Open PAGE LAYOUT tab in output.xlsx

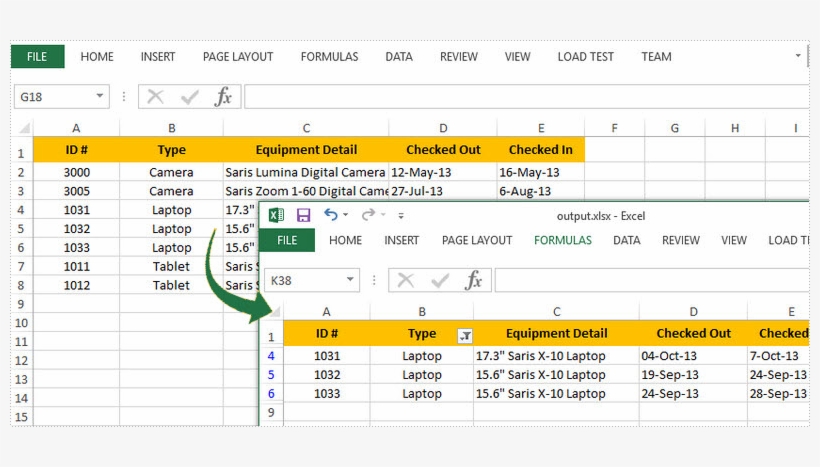pos(477,240)
